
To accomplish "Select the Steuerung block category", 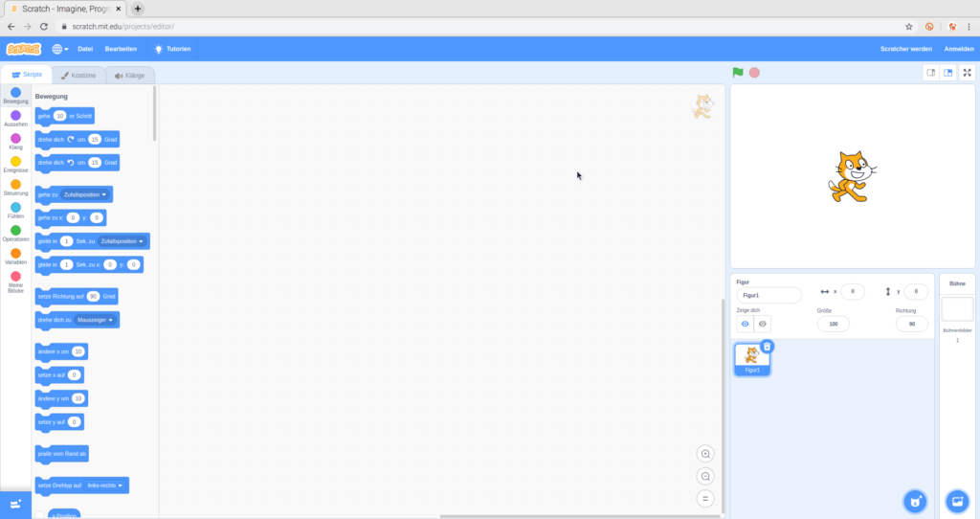I will tap(15, 188).
